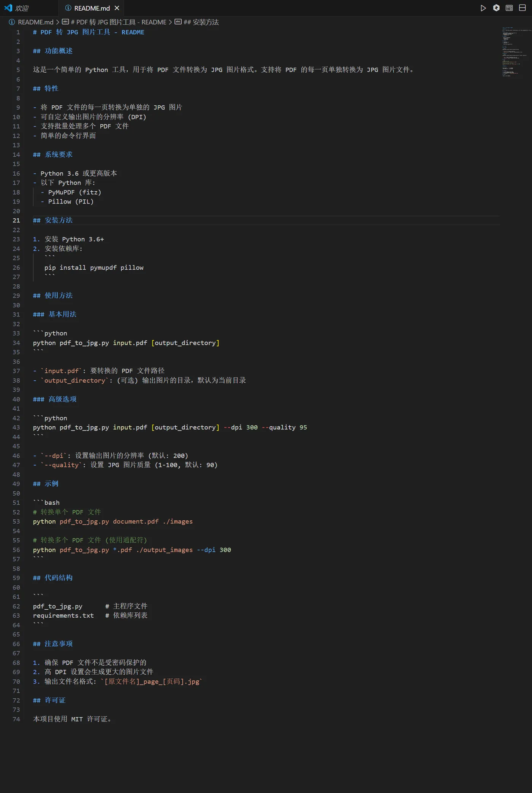Viewport: 532px width, 793px height.
Task: Click the '## 注意事项' heading
Action: pos(53,644)
